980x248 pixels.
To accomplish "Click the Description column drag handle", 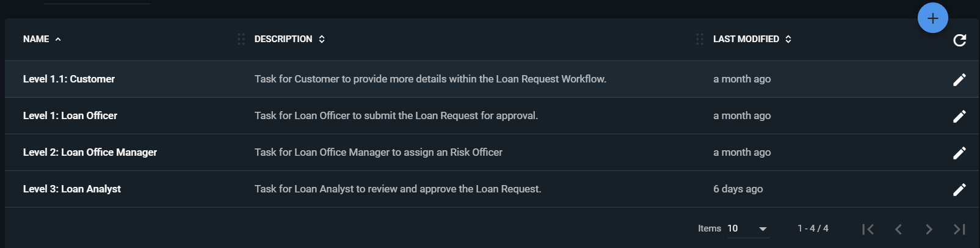I will tap(241, 39).
